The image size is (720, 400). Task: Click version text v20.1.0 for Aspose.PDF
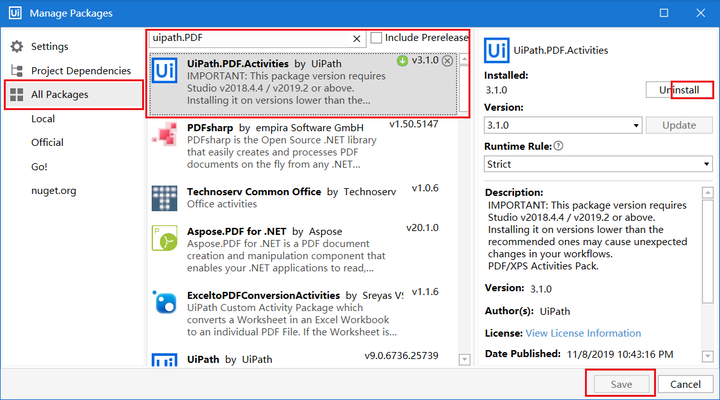pyautogui.click(x=422, y=228)
